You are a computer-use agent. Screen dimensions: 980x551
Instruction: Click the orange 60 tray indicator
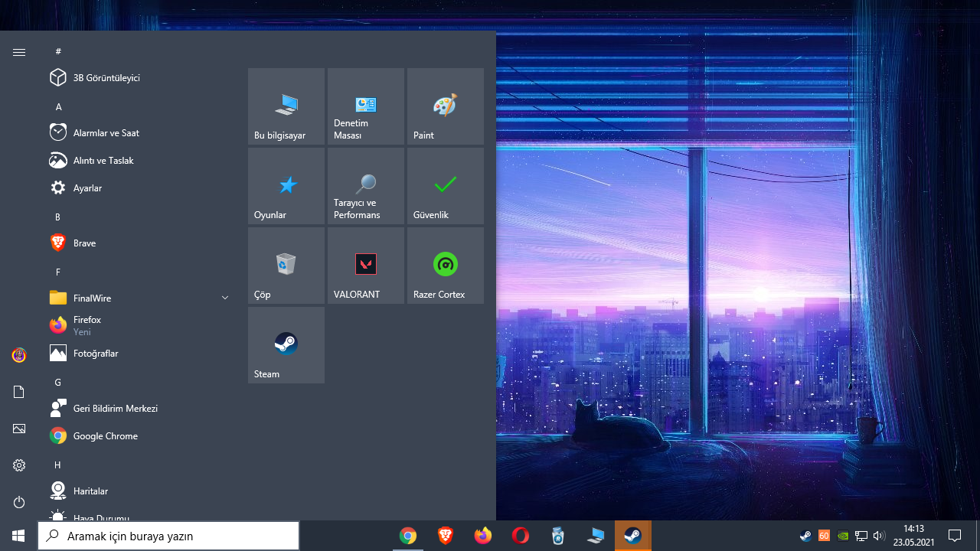(x=824, y=536)
